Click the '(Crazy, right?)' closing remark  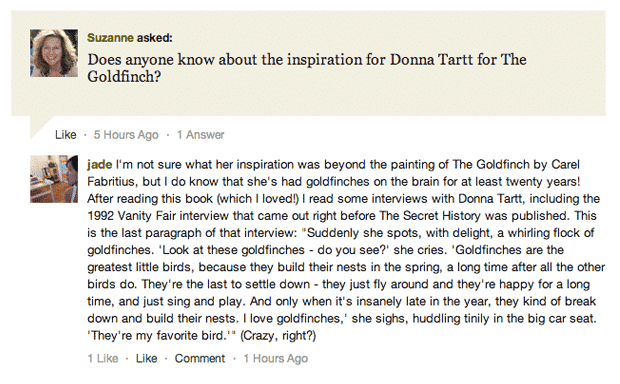pos(278,336)
